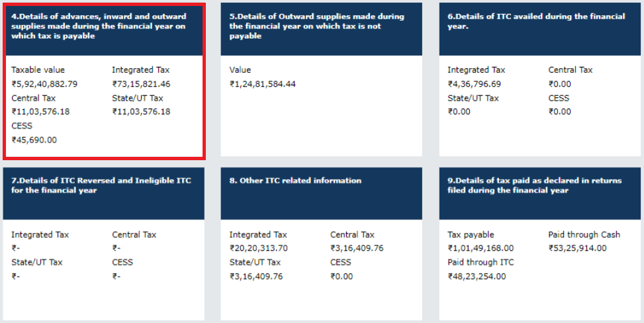Click the white body area of tile 7
This screenshot has width=644, height=323.
coord(103,269)
